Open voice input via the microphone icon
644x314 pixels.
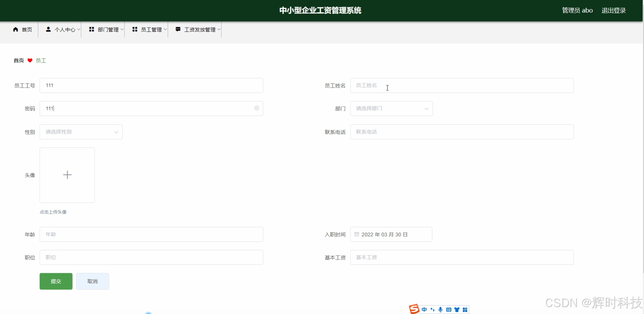click(x=440, y=309)
